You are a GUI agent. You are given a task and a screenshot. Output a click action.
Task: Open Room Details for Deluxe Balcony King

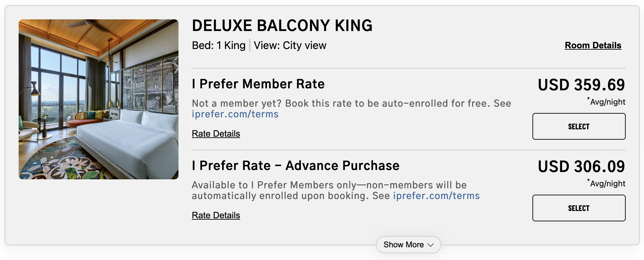pyautogui.click(x=592, y=45)
